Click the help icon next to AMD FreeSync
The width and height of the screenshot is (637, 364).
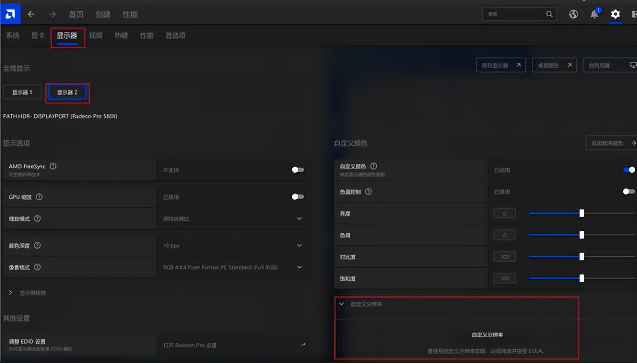53,167
